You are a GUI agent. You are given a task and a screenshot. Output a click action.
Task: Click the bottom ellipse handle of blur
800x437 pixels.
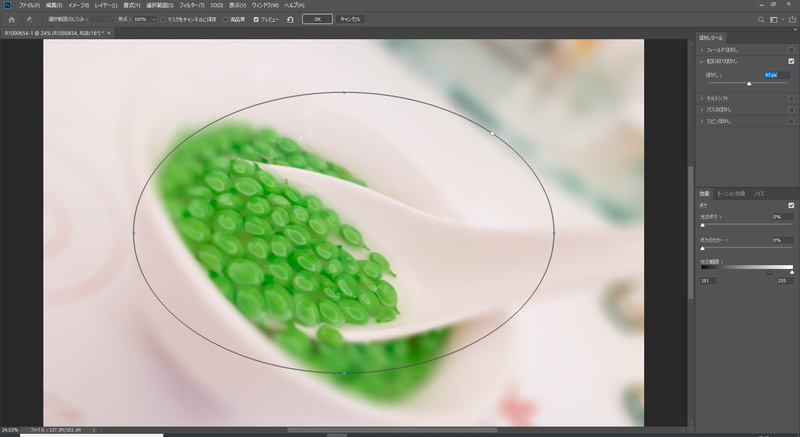(x=343, y=373)
